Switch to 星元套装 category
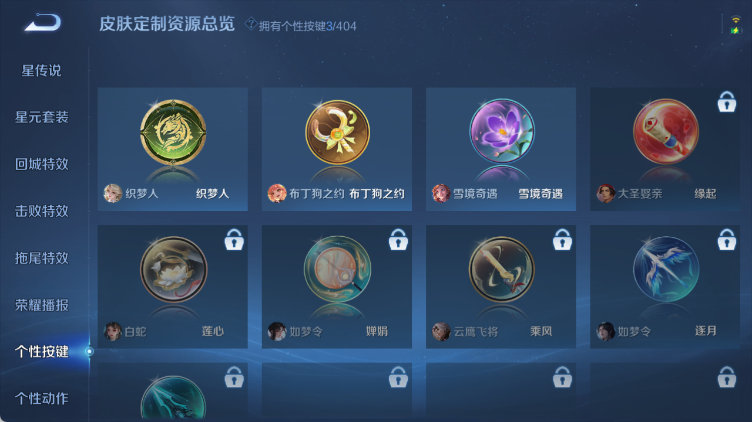Image resolution: width=752 pixels, height=422 pixels. click(41, 117)
